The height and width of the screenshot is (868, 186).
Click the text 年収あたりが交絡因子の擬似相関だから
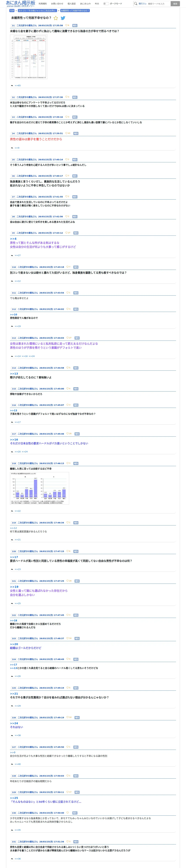pos(31,781)
